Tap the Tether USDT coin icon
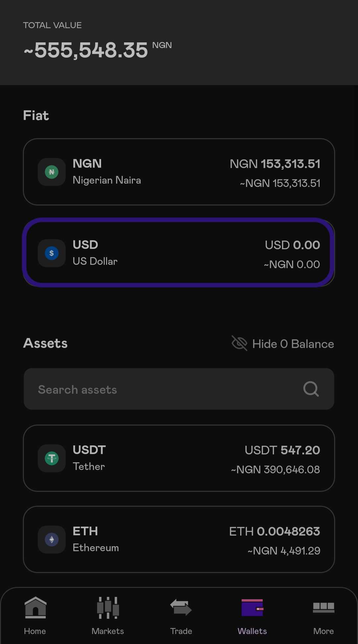This screenshot has height=644, width=358. [x=52, y=458]
